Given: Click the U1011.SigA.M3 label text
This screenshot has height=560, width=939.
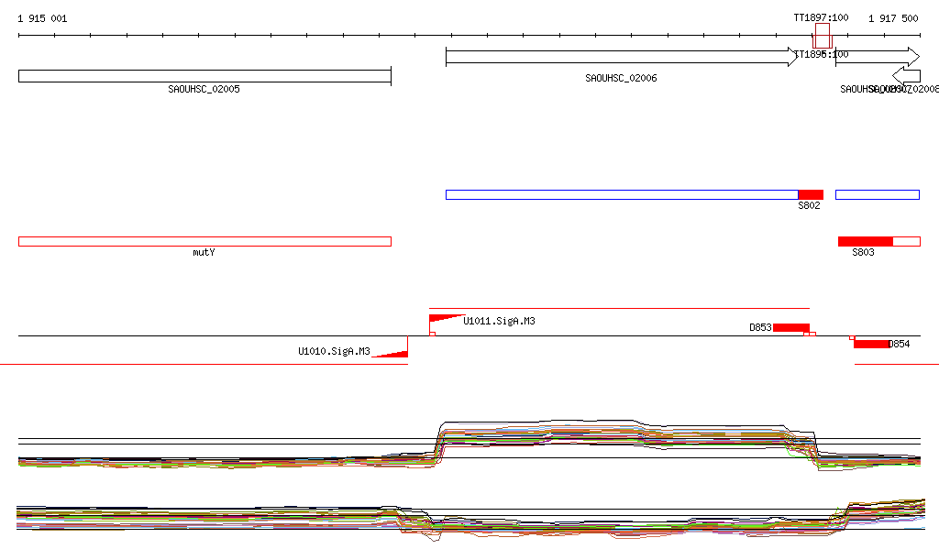Looking at the screenshot, I should [x=499, y=322].
